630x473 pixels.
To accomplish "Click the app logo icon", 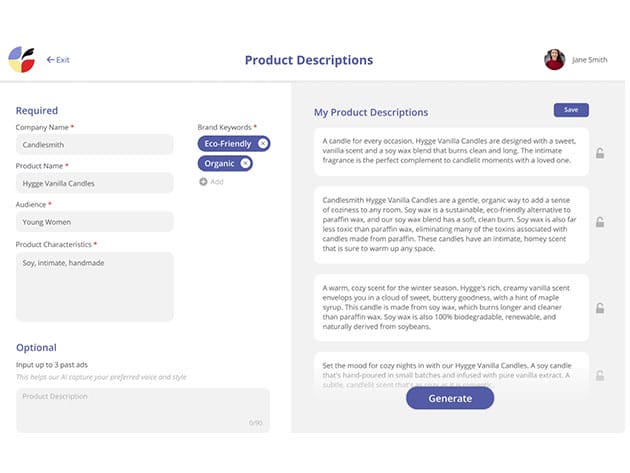I will coord(21,59).
